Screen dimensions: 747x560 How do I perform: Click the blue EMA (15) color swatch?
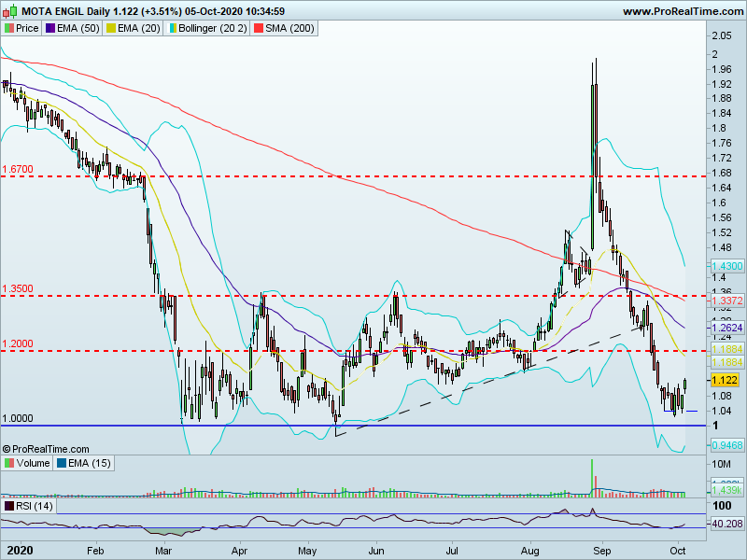pyautogui.click(x=62, y=463)
